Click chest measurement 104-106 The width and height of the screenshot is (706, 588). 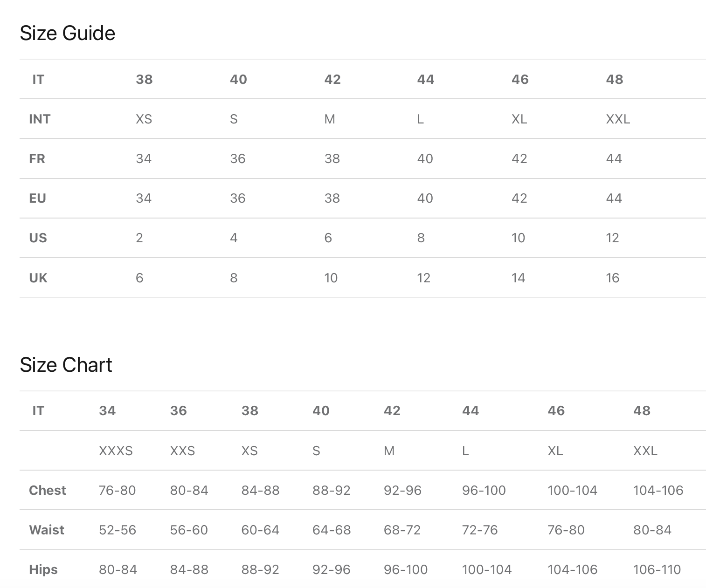coord(658,491)
